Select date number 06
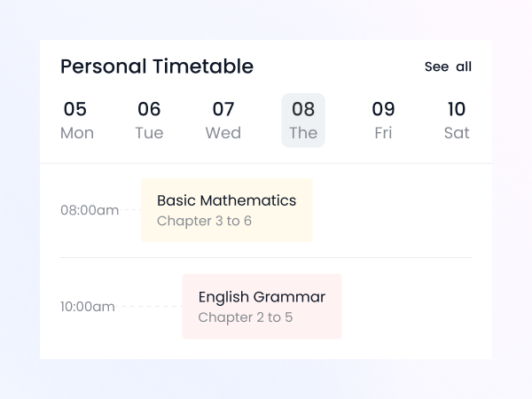 [149, 109]
